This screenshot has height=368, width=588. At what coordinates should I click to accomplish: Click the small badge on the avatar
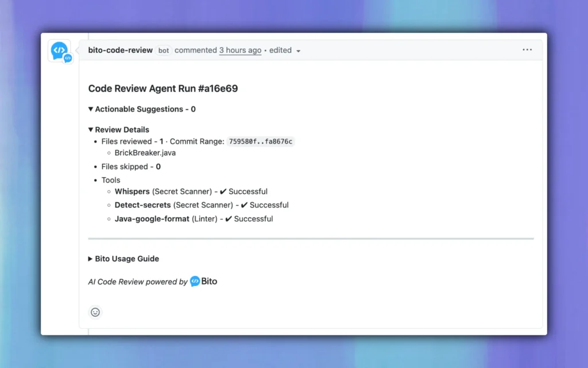[68, 58]
